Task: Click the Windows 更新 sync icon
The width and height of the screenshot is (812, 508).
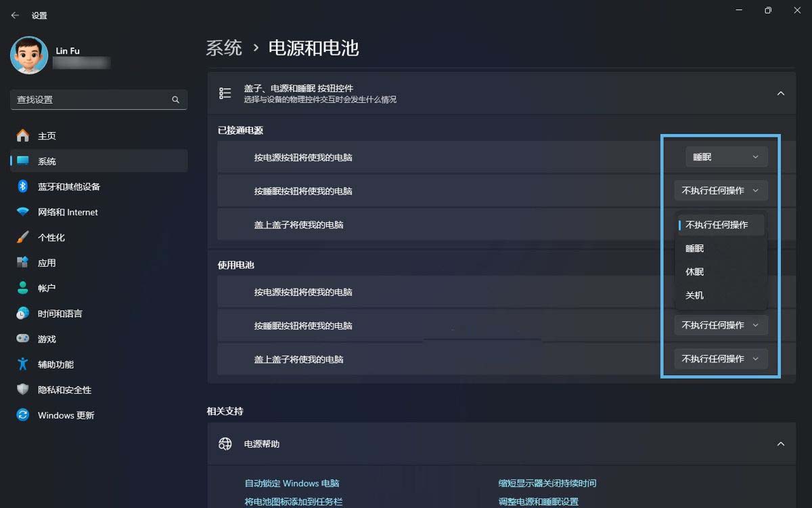Action: coord(22,415)
